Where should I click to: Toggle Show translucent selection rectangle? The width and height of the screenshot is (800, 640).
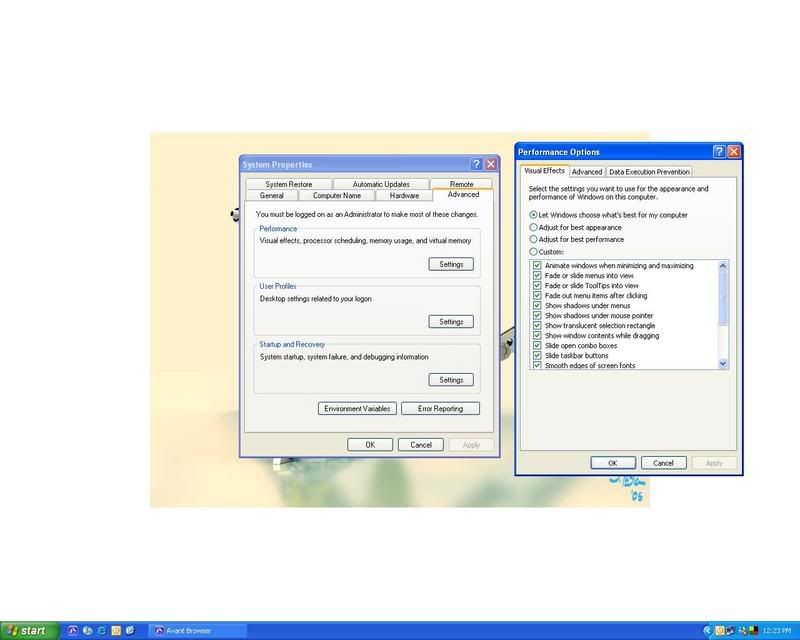[x=537, y=325]
